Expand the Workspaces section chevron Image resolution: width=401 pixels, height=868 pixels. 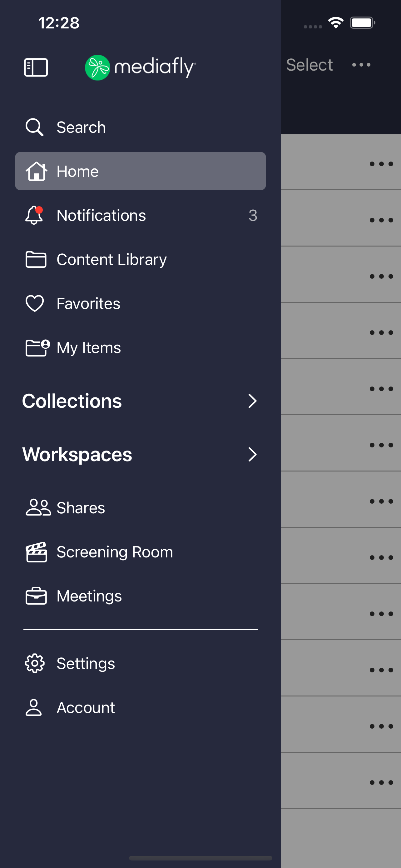[252, 454]
